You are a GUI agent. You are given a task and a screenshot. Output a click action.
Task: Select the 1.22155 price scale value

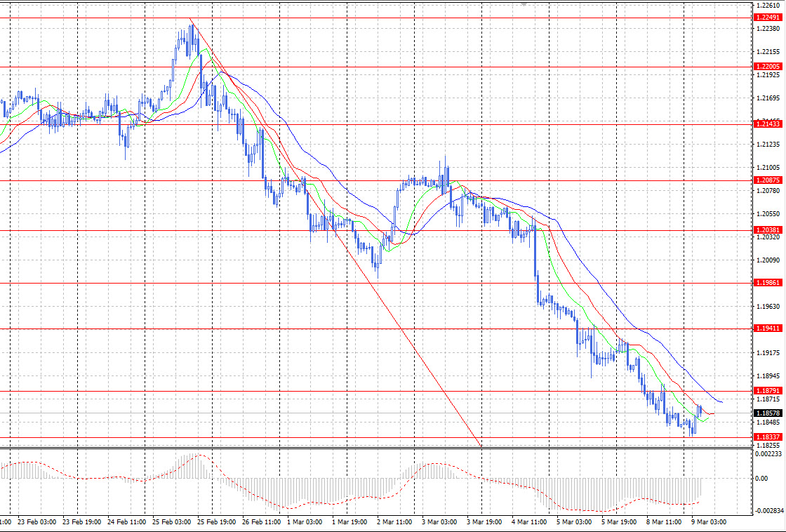[768, 52]
